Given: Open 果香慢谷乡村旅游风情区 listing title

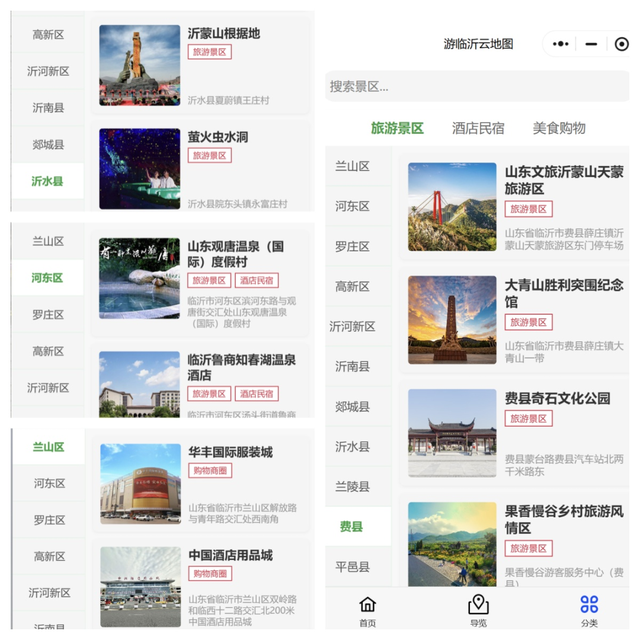Looking at the screenshot, I should point(564,519).
